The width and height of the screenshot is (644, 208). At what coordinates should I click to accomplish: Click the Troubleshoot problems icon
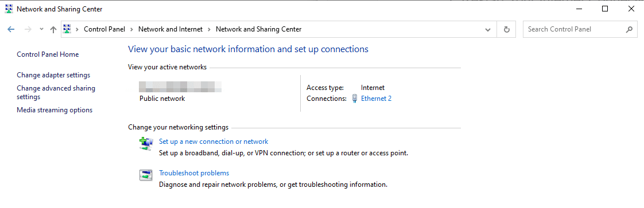146,175
